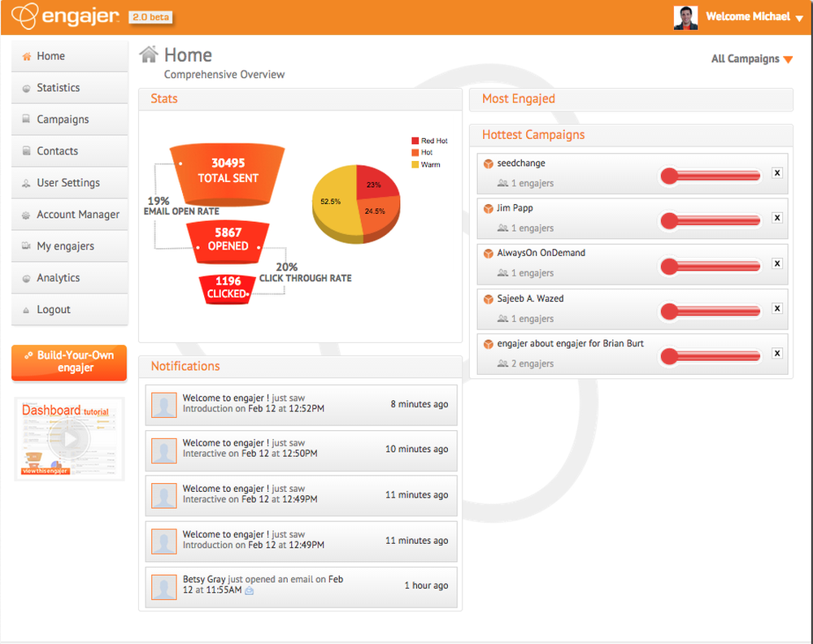Open the User Settings menu item
Viewport: 813px width, 644px height.
(x=26, y=183)
